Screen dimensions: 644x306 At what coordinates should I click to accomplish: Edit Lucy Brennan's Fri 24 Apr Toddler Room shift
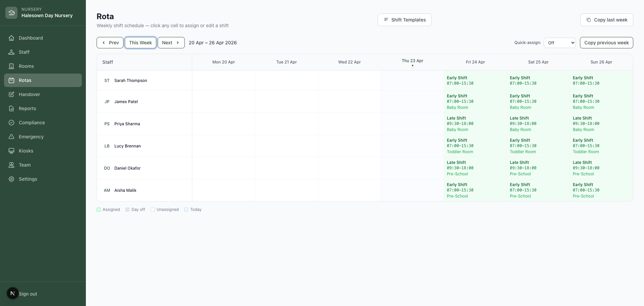475,146
